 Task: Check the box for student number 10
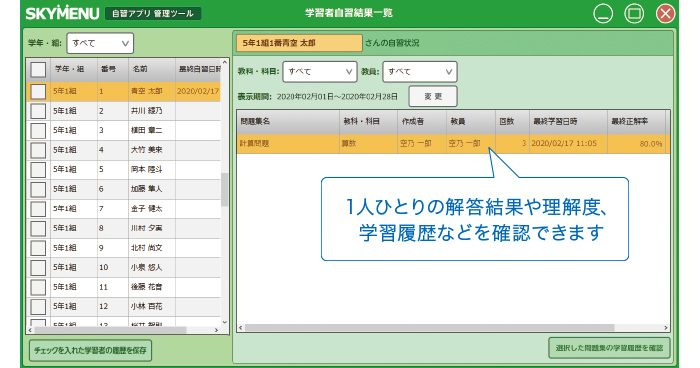[x=38, y=268]
